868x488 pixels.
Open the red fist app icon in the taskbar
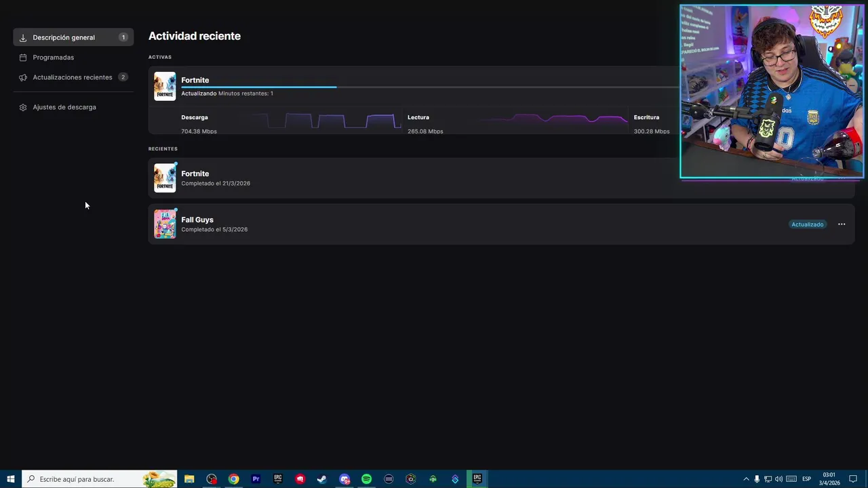coord(300,479)
